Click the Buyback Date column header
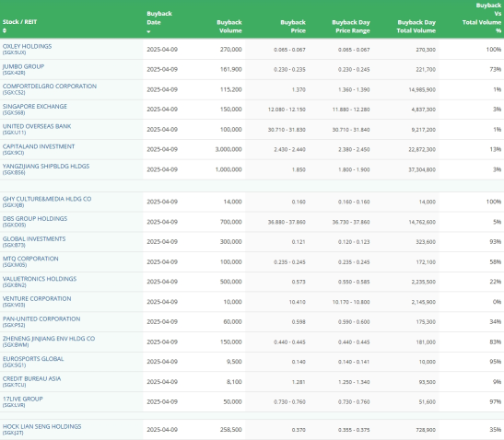Screen dimensions: 504x440 pyautogui.click(x=159, y=18)
